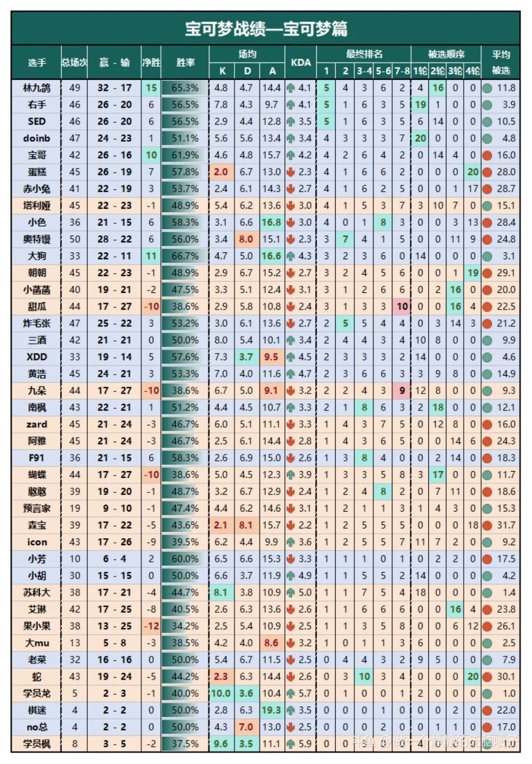Click the player name SED

pos(36,122)
